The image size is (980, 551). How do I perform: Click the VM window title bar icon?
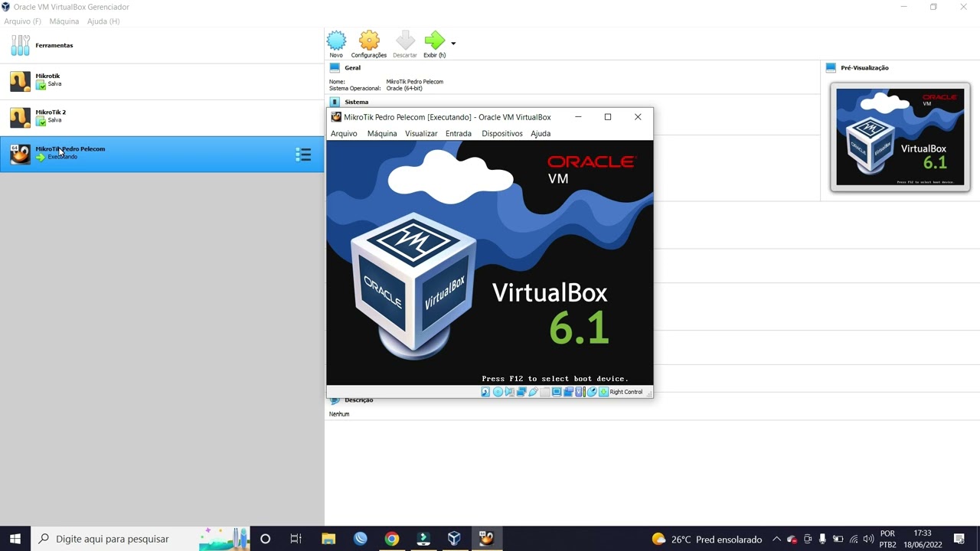point(335,117)
